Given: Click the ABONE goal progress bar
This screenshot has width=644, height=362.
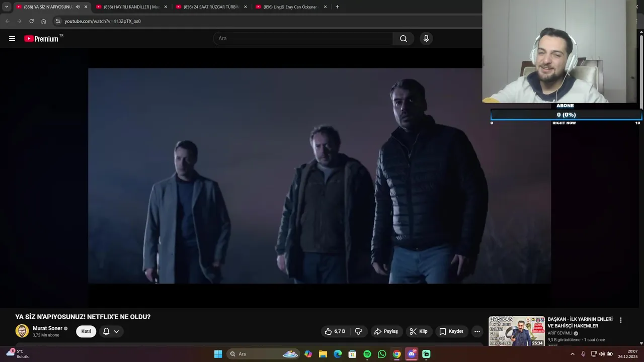Looking at the screenshot, I should [x=566, y=115].
